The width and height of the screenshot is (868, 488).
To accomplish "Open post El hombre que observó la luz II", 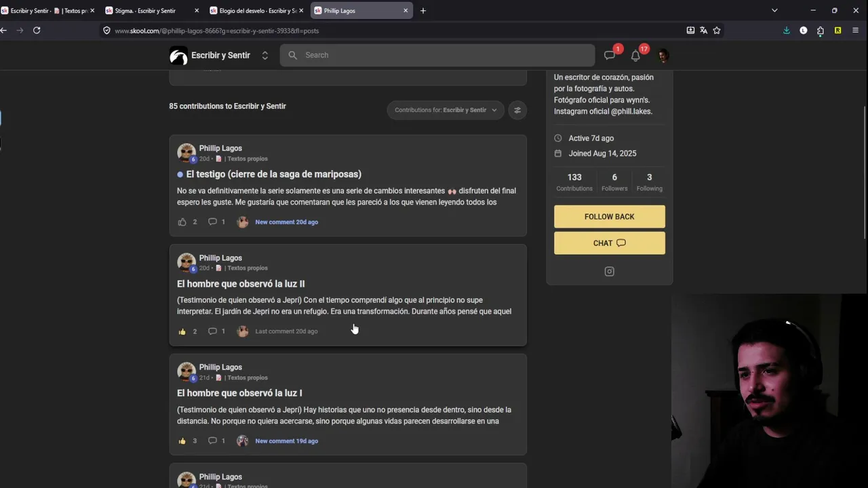I will (241, 284).
